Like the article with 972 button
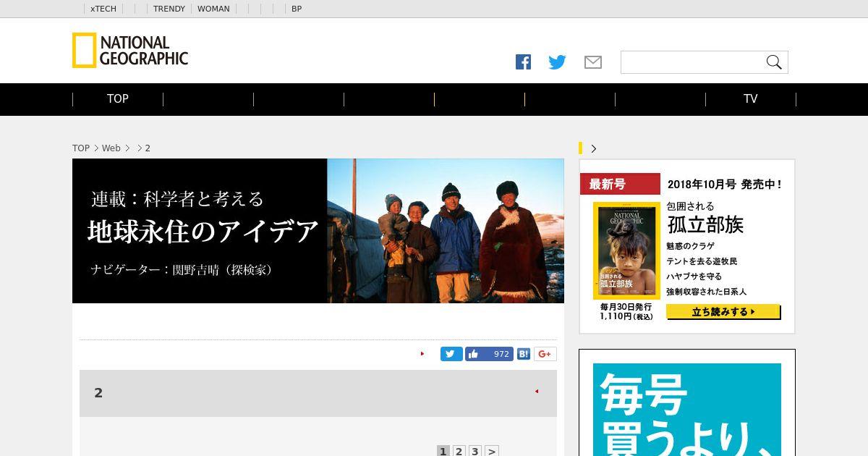868x456 pixels. [489, 354]
